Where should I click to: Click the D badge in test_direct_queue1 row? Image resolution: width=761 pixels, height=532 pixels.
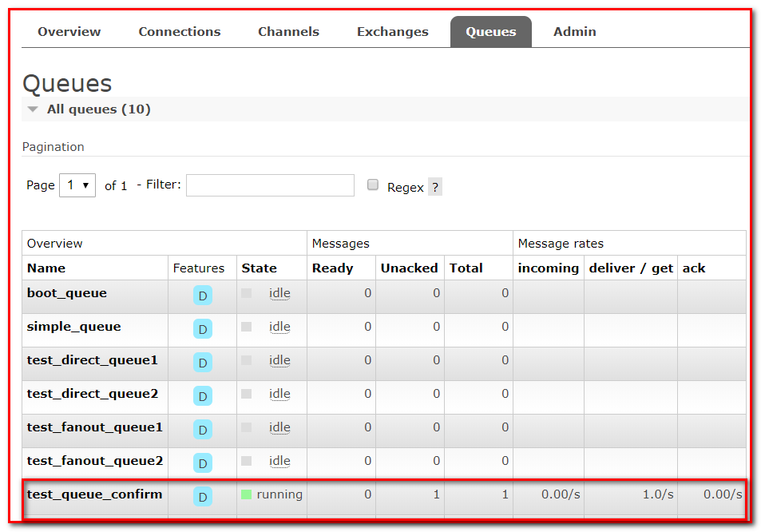click(x=202, y=363)
